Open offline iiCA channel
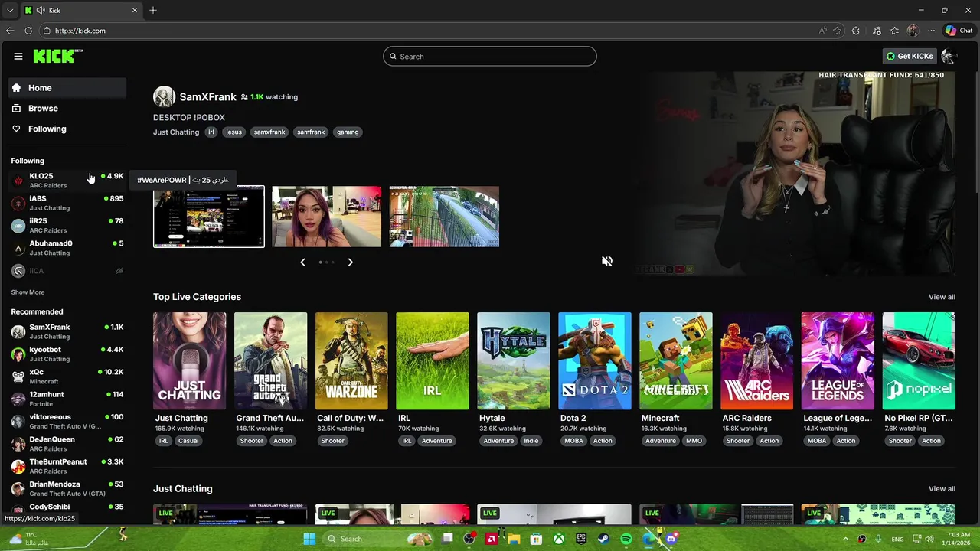The image size is (980, 551). click(67, 271)
